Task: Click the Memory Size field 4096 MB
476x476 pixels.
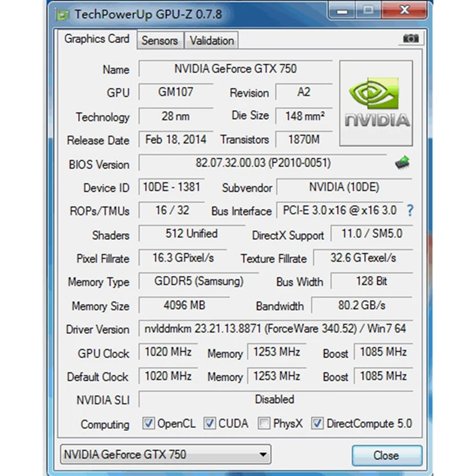Action: pyautogui.click(x=184, y=305)
